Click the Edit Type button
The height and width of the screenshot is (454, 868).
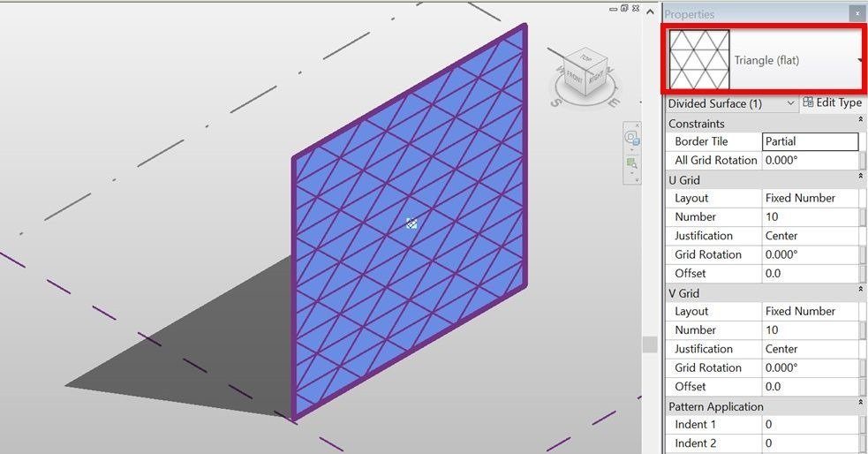[832, 102]
